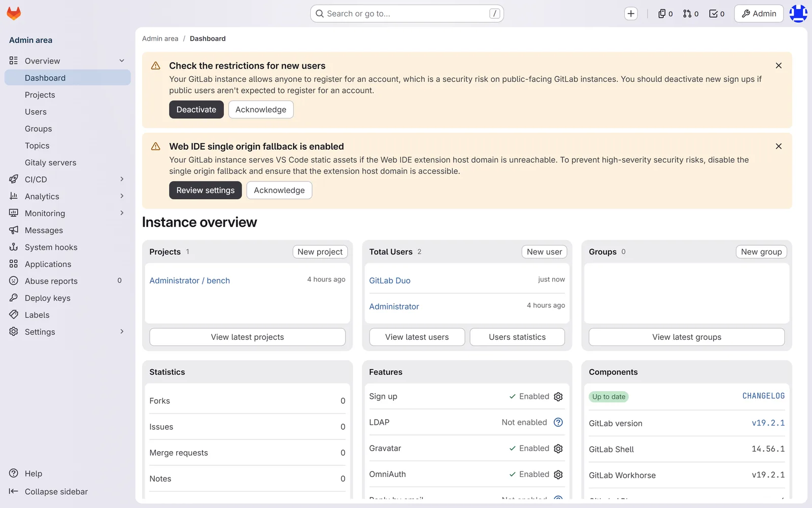The image size is (812, 508).
Task: Focus the Search or go to field
Action: (407, 14)
